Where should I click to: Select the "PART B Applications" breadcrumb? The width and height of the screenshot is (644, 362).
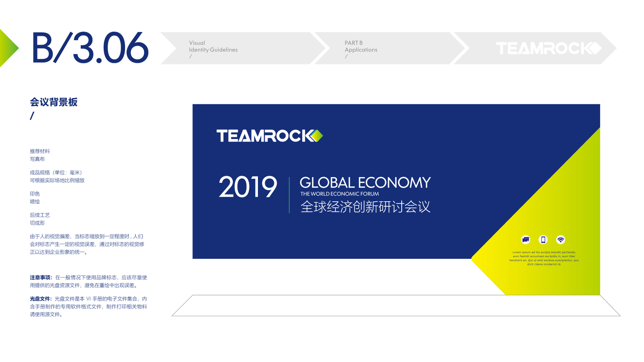(x=361, y=46)
